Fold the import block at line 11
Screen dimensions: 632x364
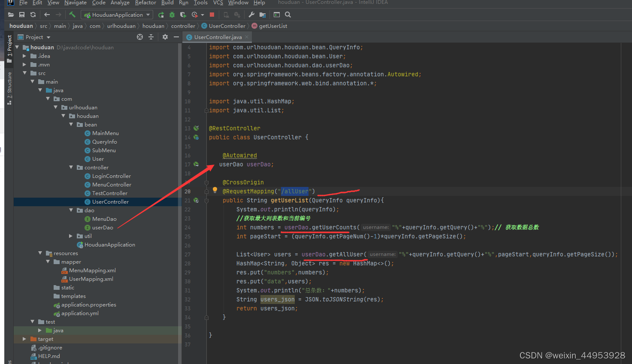(x=206, y=111)
